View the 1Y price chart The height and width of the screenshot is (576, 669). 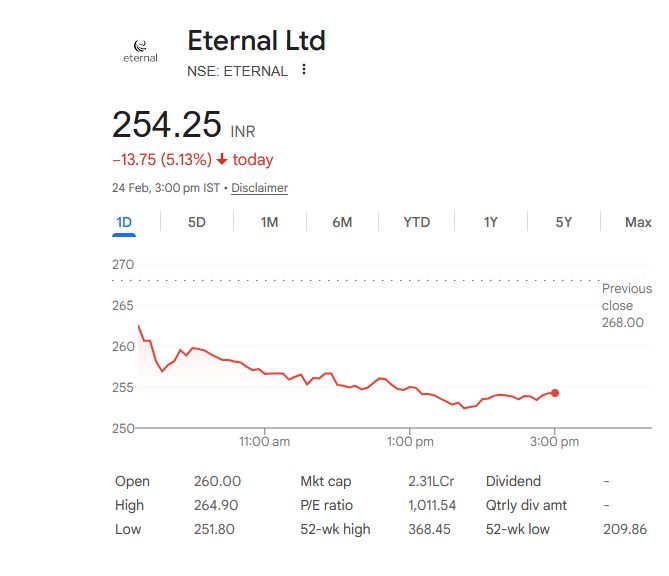pos(490,222)
